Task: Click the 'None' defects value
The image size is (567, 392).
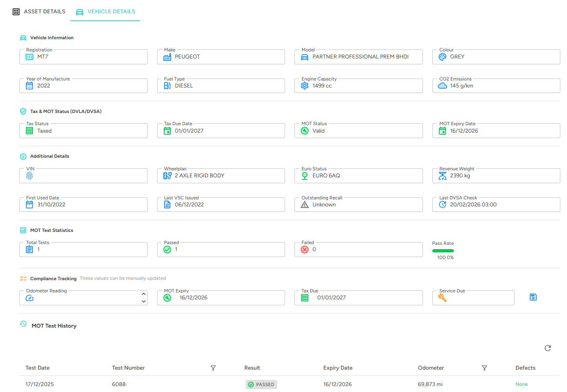Action: (x=521, y=385)
